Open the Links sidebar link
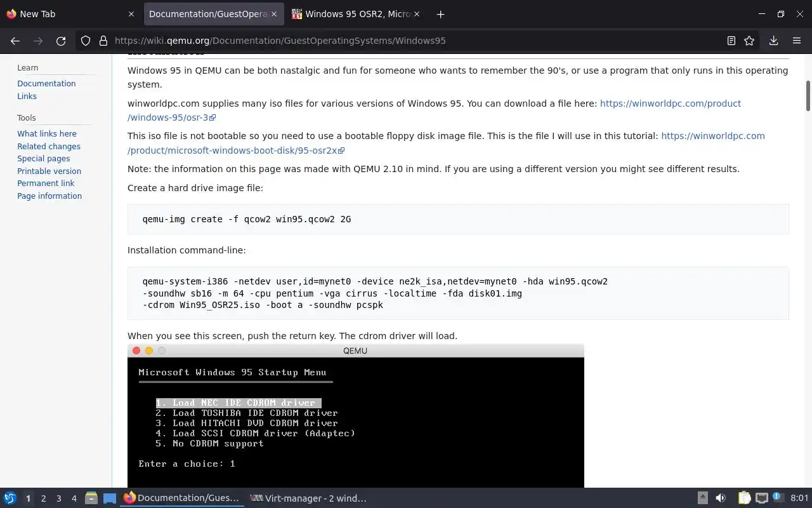Image resolution: width=812 pixels, height=508 pixels. (x=27, y=97)
